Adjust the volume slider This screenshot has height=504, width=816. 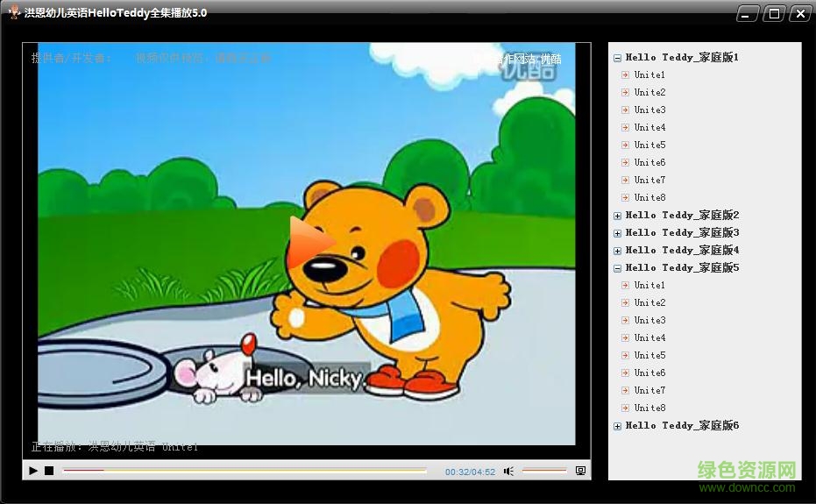click(544, 471)
